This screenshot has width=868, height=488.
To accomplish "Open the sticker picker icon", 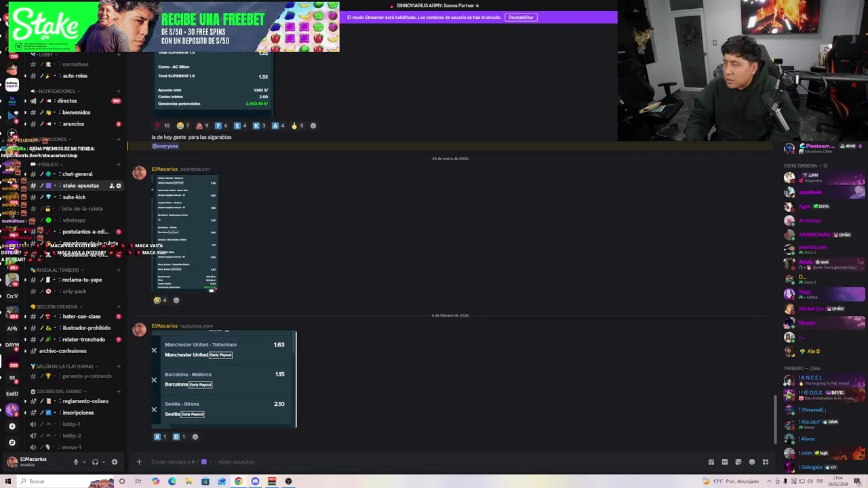I will point(738,462).
